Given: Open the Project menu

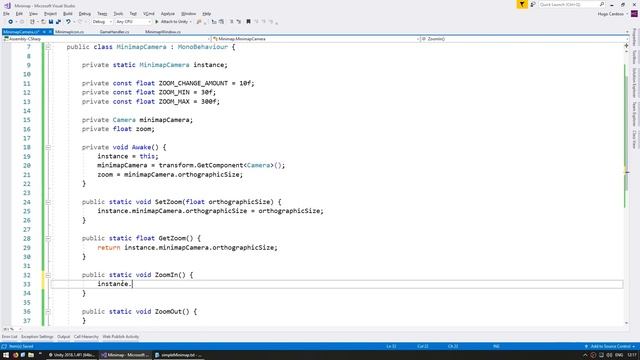Looking at the screenshot, I should click(x=50, y=14).
